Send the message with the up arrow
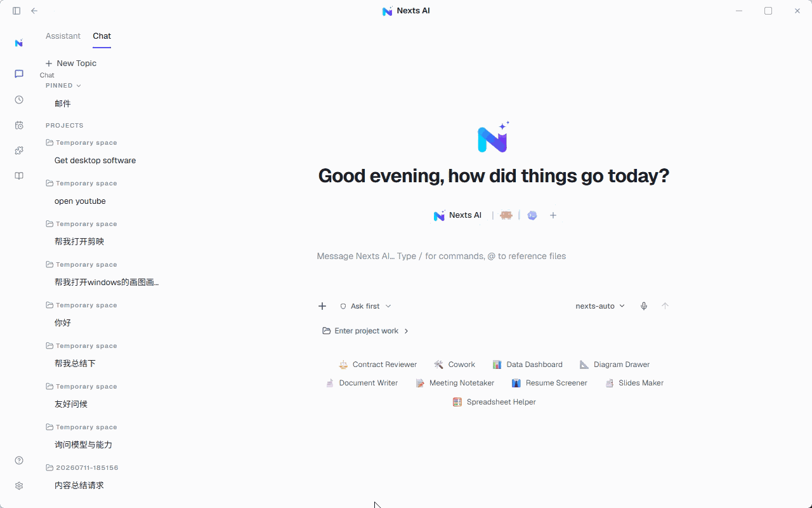812x508 pixels. [x=665, y=306]
